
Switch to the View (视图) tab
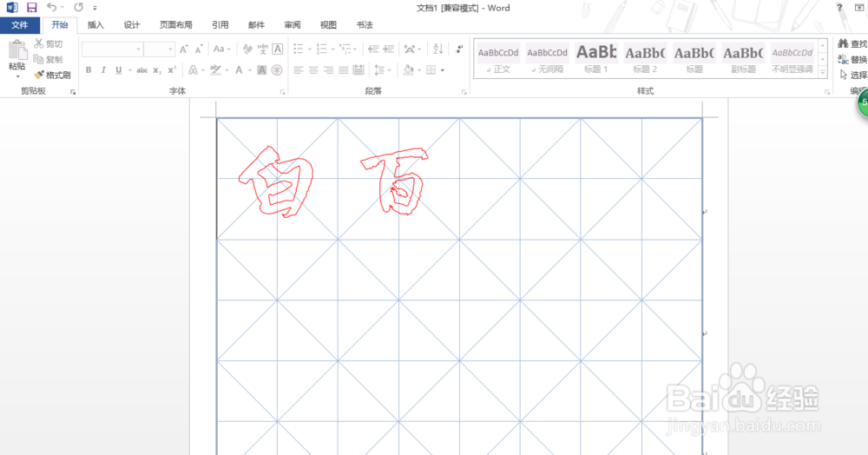point(328,25)
